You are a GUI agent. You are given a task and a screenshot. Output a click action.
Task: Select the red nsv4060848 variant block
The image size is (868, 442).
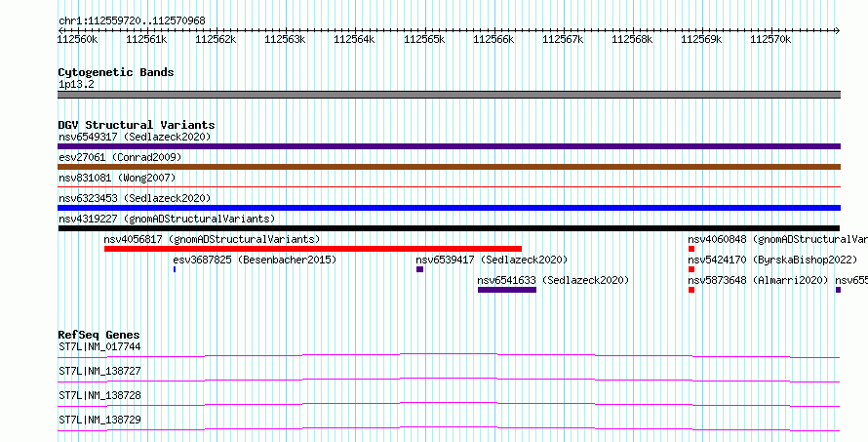coord(691,249)
